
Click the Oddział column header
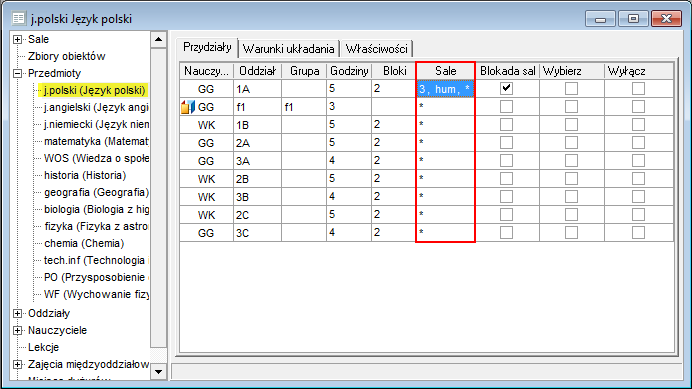257,71
